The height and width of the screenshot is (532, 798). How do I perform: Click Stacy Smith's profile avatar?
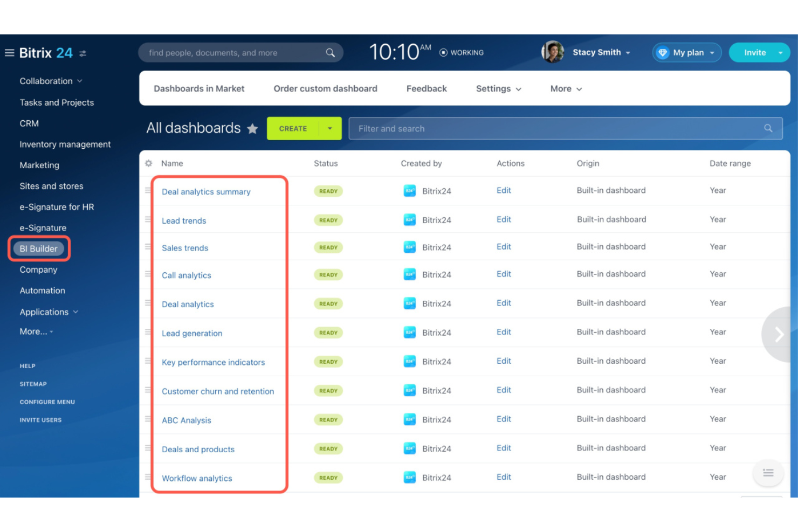(552, 52)
